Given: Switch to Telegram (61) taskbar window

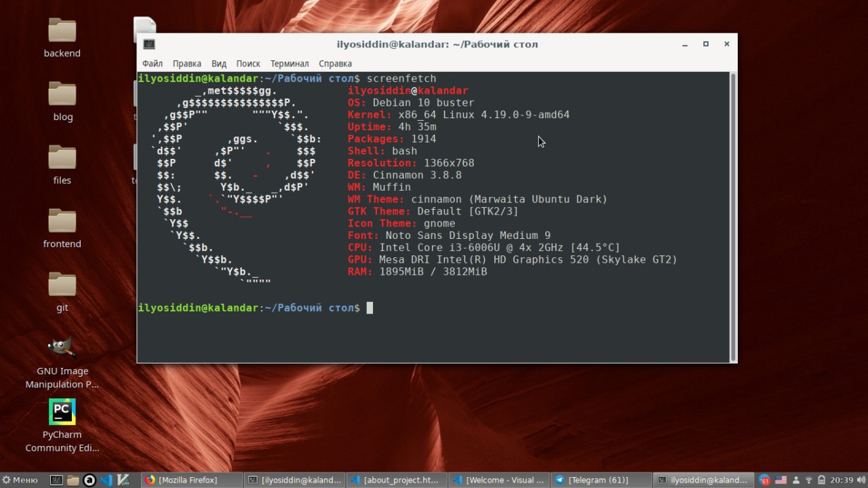Looking at the screenshot, I should pos(601,480).
